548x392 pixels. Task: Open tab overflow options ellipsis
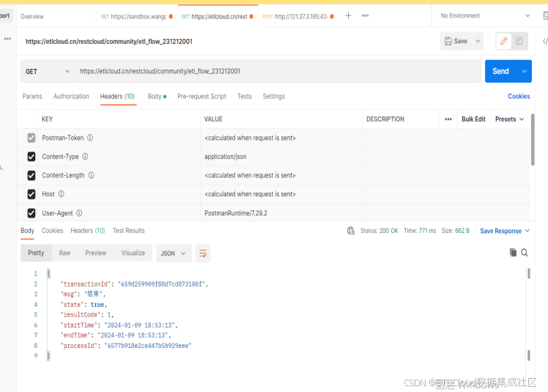coord(366,15)
